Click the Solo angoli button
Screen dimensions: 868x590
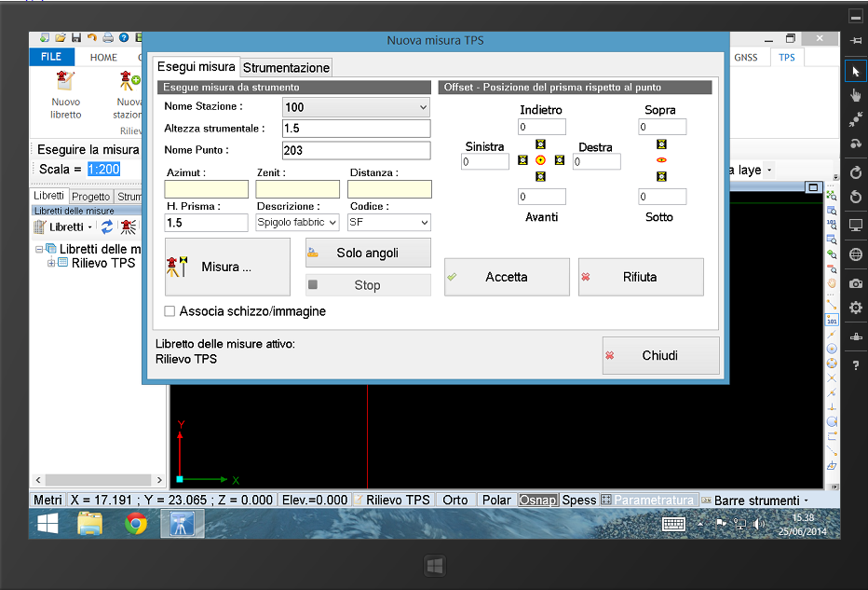[368, 253]
